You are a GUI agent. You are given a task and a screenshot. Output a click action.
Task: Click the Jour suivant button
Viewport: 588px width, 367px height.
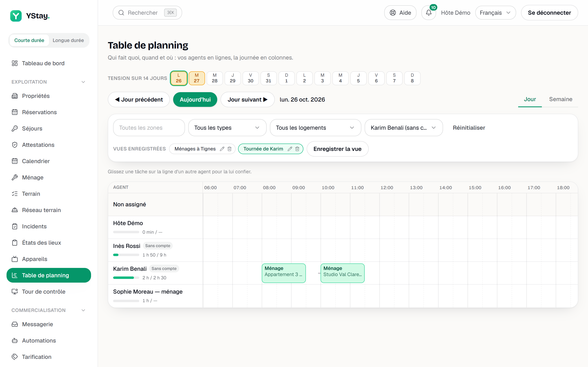click(247, 99)
